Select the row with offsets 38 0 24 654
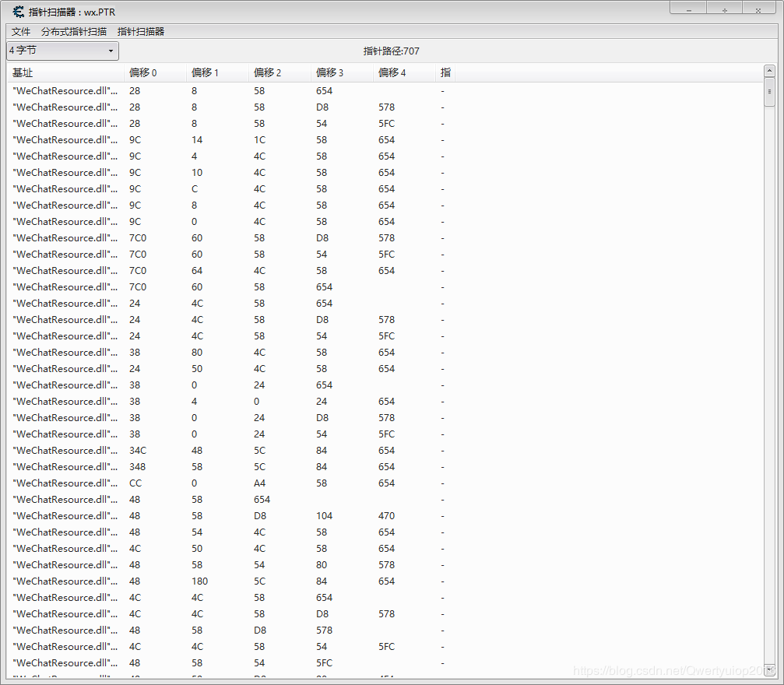The height and width of the screenshot is (685, 784). [x=385, y=385]
